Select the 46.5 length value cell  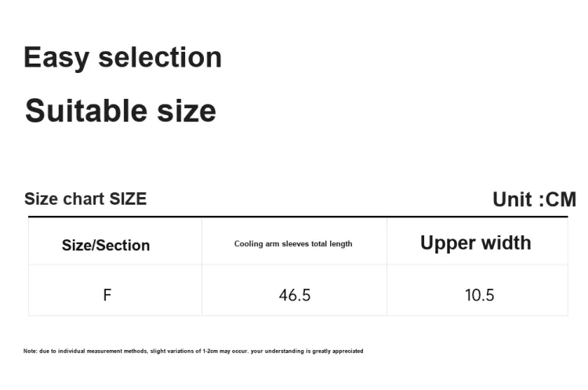pos(294,290)
